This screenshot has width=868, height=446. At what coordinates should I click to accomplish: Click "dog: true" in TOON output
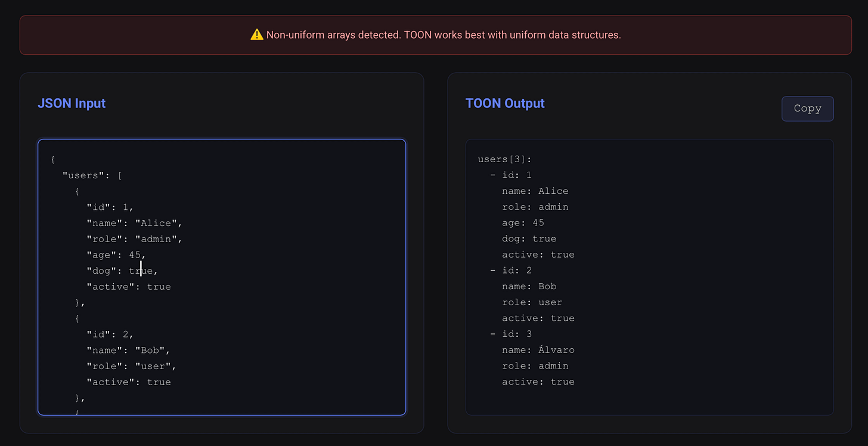pyautogui.click(x=529, y=239)
